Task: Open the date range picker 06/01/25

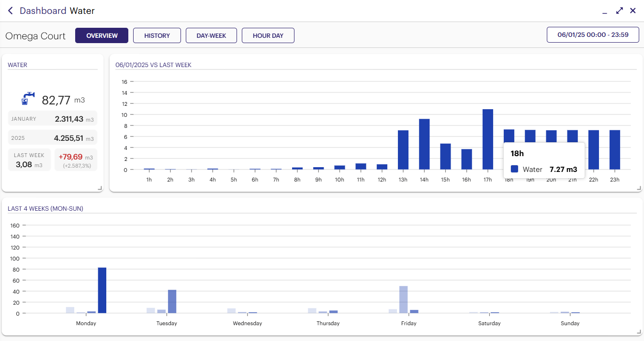Action: 593,35
